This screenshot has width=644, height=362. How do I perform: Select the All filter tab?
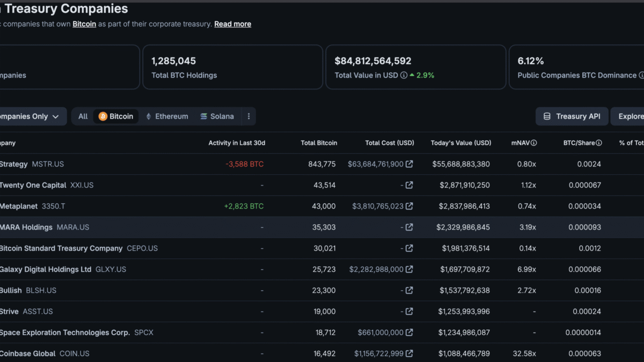(83, 116)
